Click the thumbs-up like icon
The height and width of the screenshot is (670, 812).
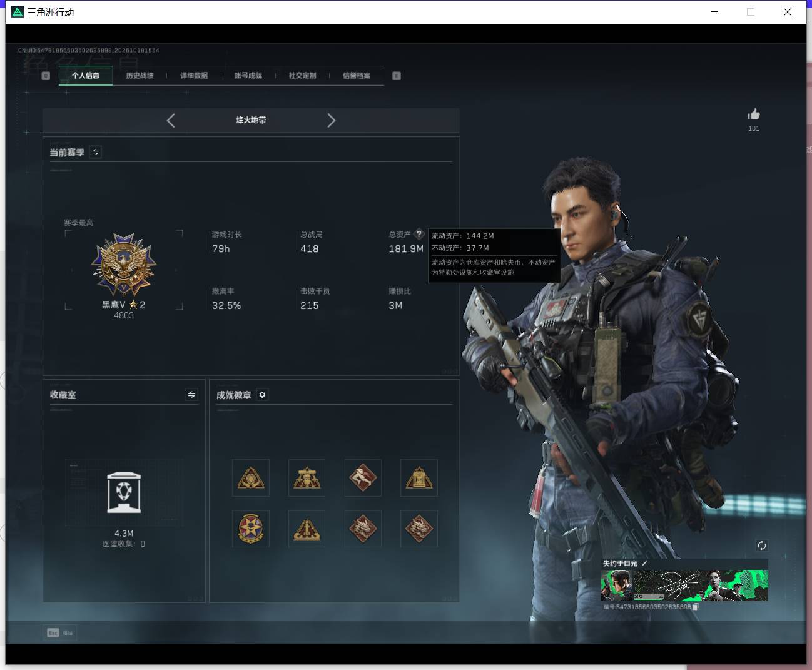tap(753, 114)
